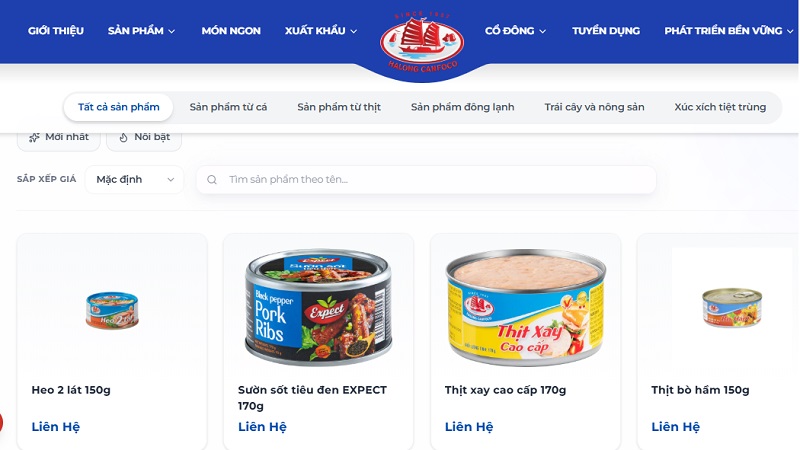Open the Black pepper Pork Ribs can image
This screenshot has width=800, height=450.
[318, 307]
